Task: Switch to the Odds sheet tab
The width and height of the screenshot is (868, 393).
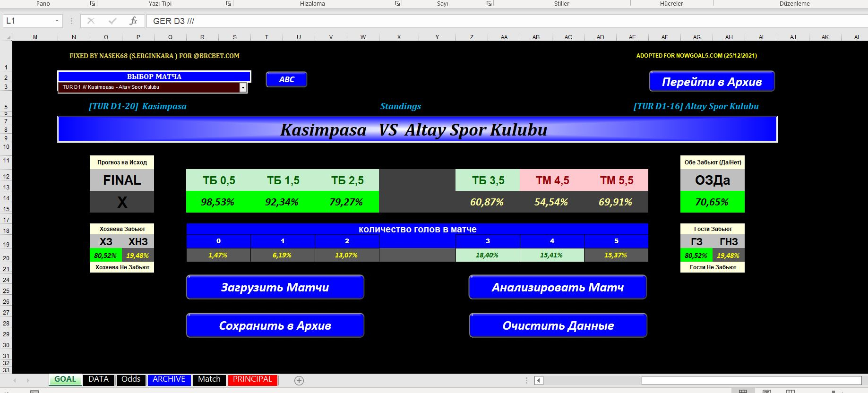Action: coord(131,379)
